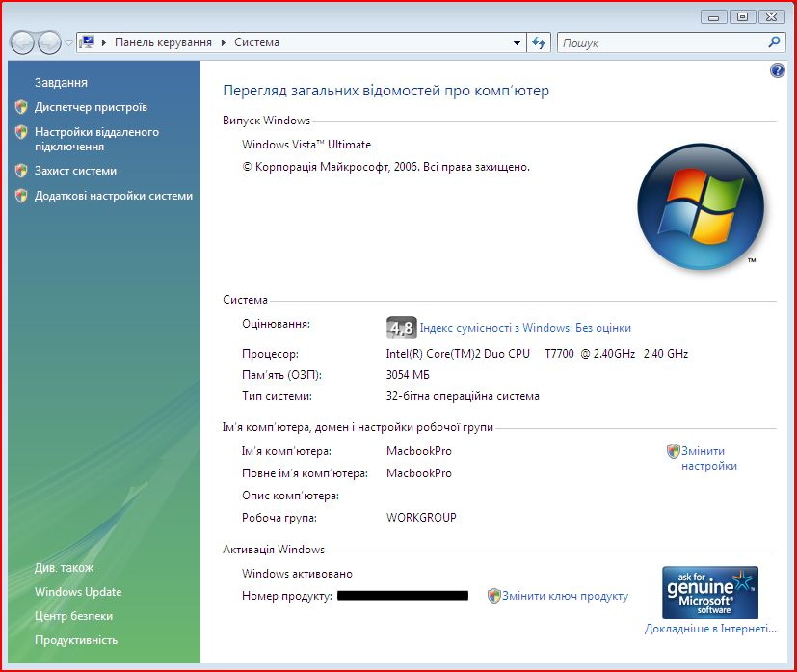Click the ask for genuine Microsoft badge
797x672 pixels.
tap(710, 592)
